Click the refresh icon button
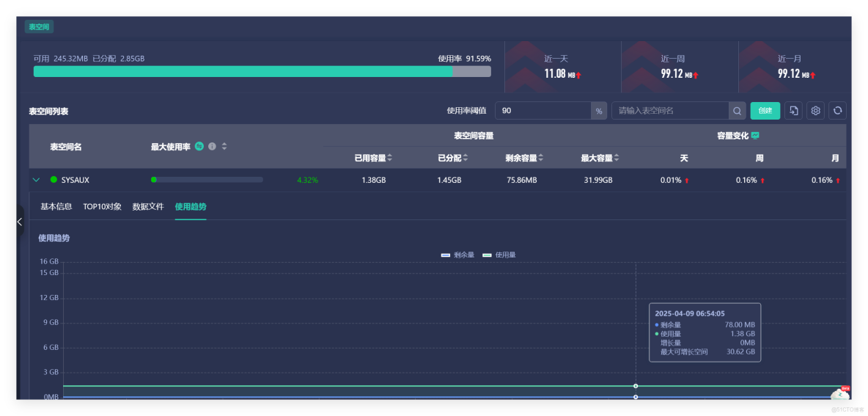 pos(837,111)
